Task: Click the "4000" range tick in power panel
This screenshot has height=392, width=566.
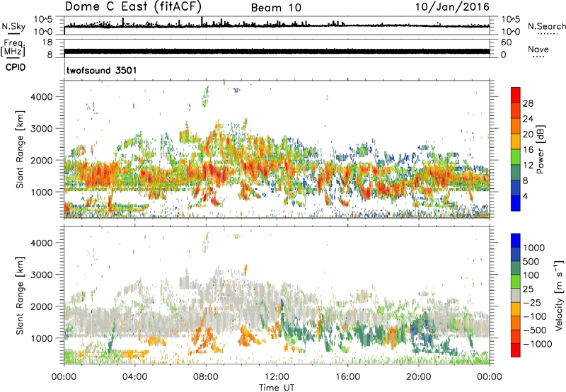Action: click(x=42, y=97)
